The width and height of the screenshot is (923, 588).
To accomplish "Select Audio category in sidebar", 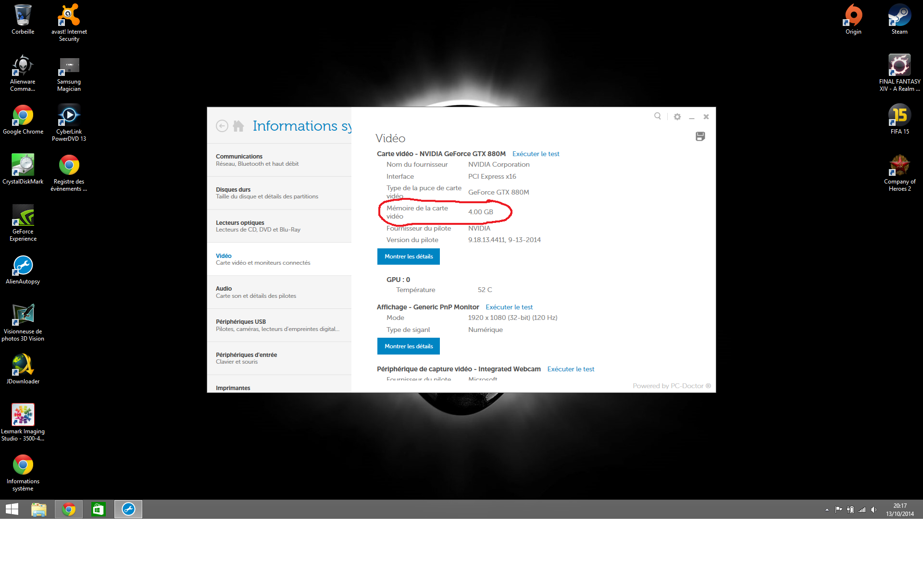I will [x=279, y=292].
